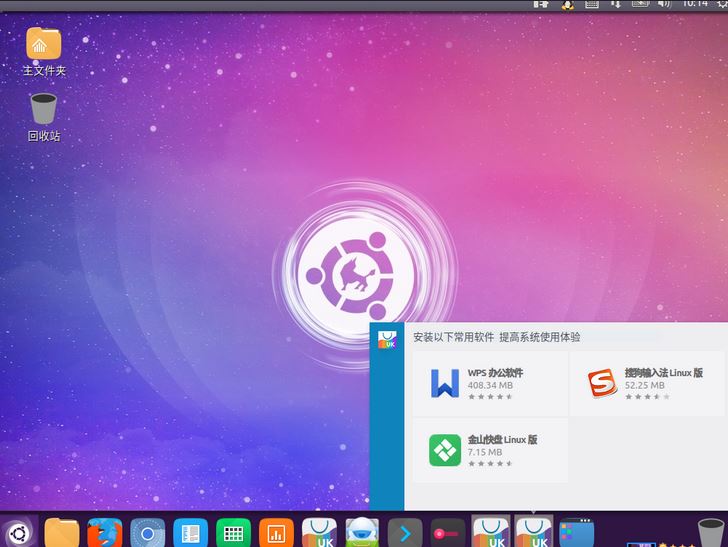This screenshot has height=547, width=728.
Task: Open the green spreadsheet taskbar icon
Action: tap(233, 532)
